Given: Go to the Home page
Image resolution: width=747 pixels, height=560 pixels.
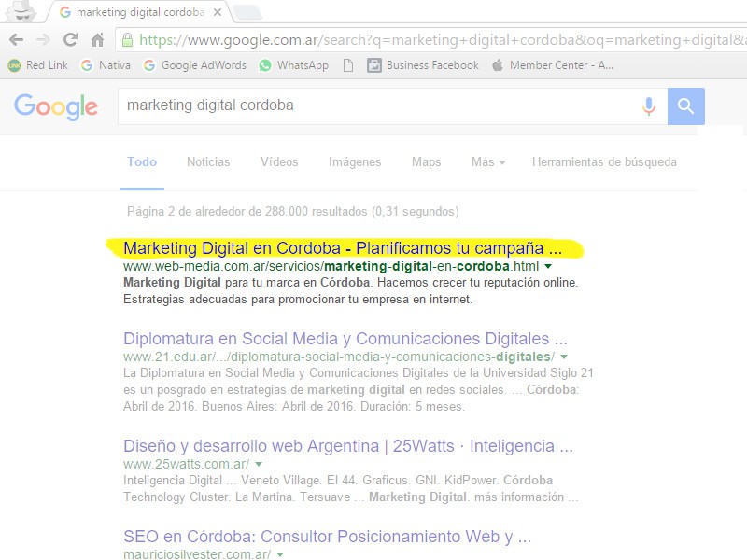Looking at the screenshot, I should click(98, 39).
